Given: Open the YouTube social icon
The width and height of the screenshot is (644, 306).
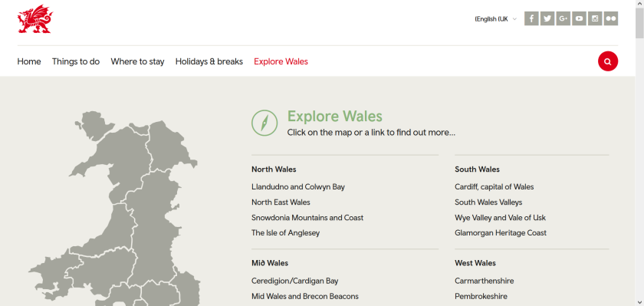Looking at the screenshot, I should (579, 18).
